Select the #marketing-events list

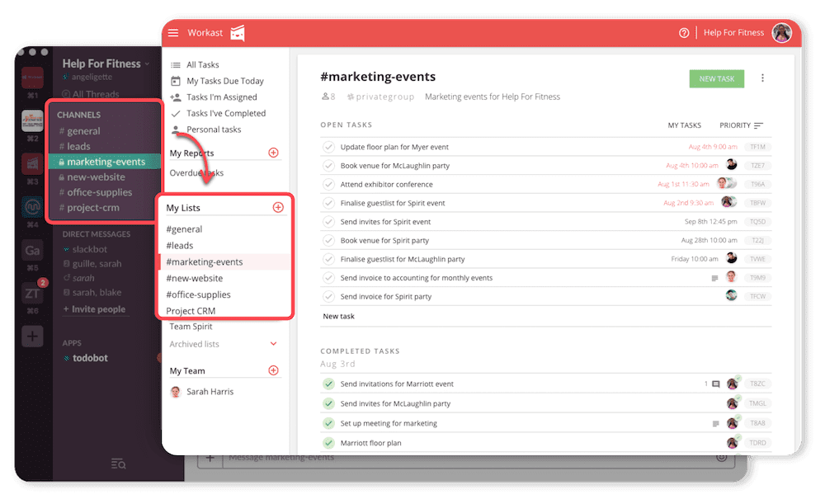pyautogui.click(x=225, y=262)
